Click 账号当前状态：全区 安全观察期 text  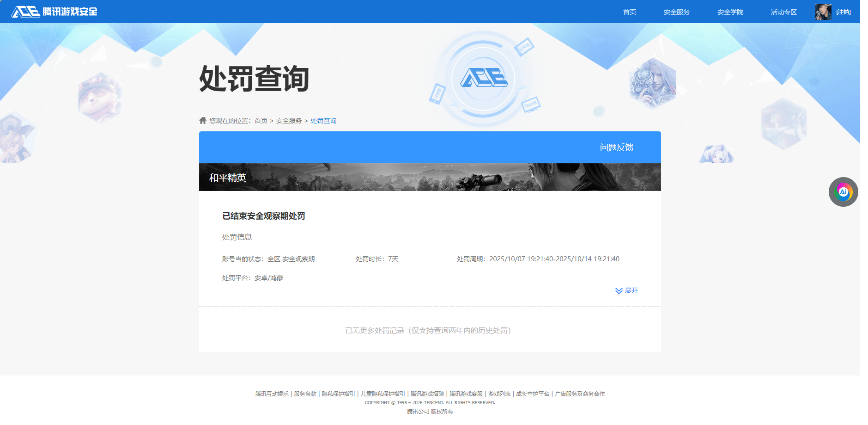tap(268, 259)
